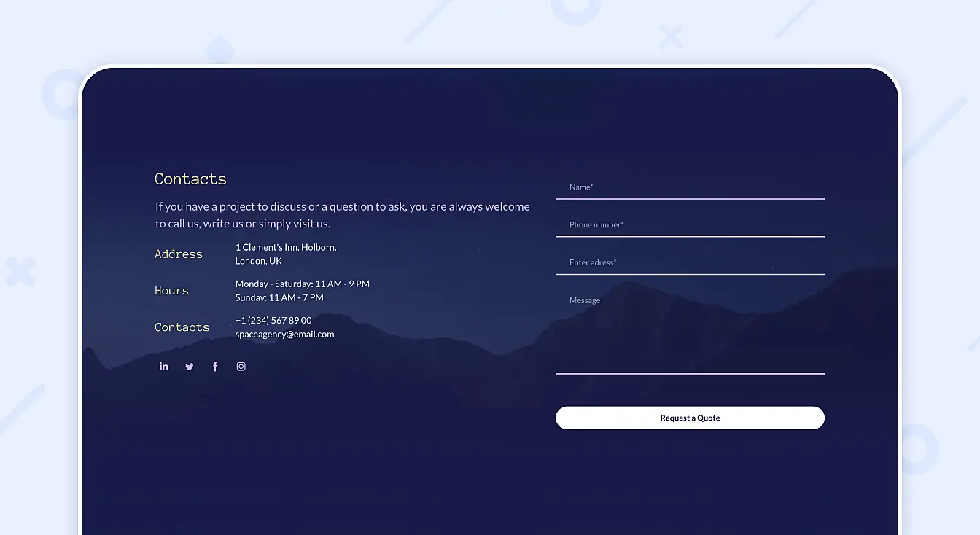This screenshot has width=980, height=535.
Task: Select the Address section label
Action: coord(178,254)
